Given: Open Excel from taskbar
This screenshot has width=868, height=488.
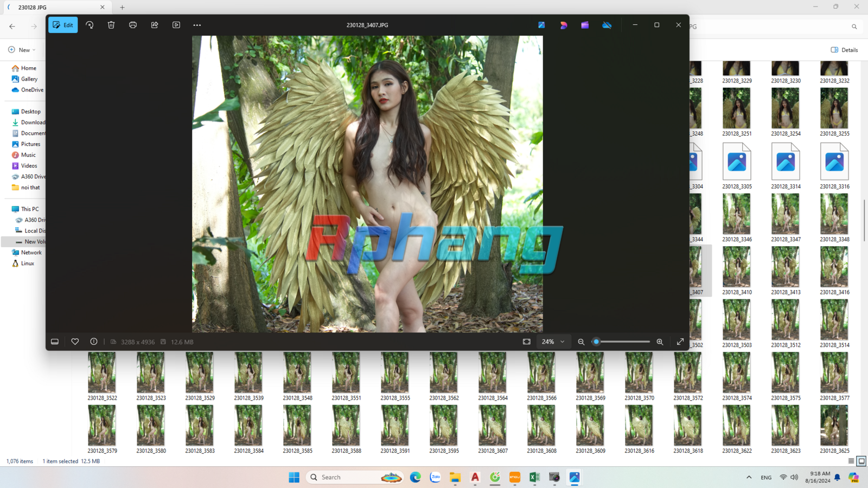Looking at the screenshot, I should [x=534, y=477].
